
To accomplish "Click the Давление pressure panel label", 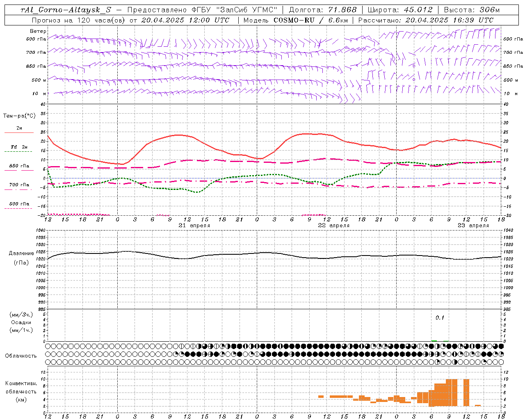I will coord(21,253).
